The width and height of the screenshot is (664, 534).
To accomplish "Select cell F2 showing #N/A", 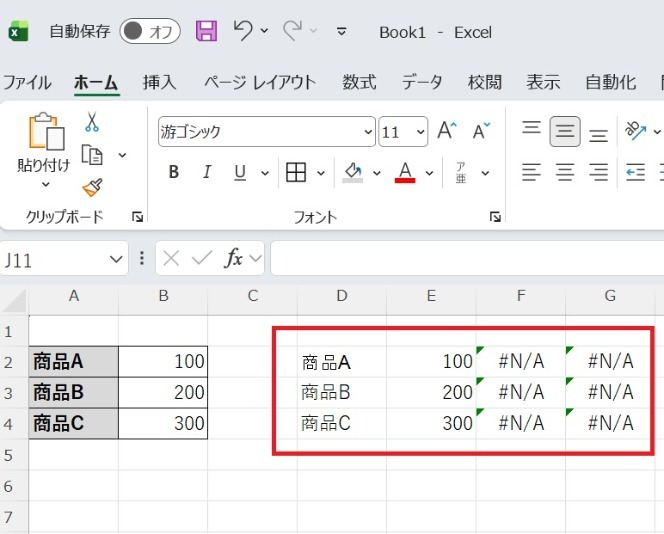I will point(521,362).
